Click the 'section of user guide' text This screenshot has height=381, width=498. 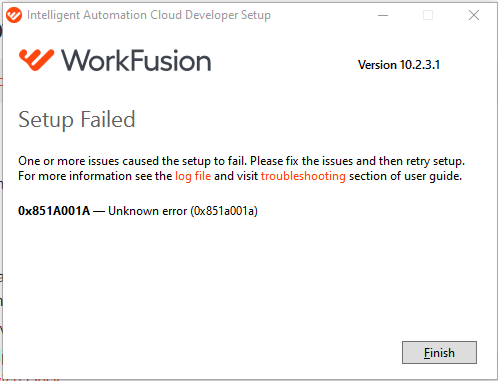405,176
